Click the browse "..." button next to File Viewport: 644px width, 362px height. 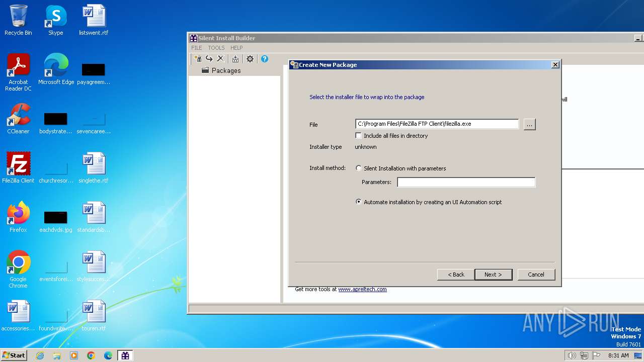(x=529, y=124)
